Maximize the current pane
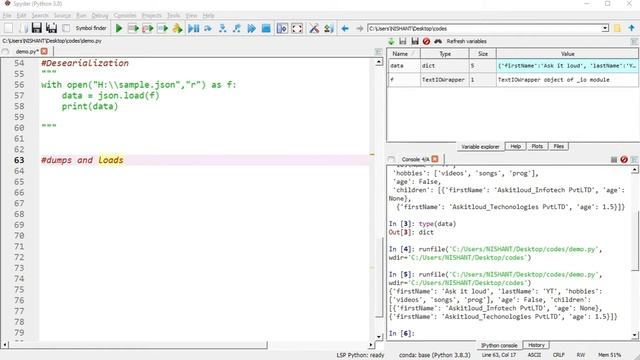The height and width of the screenshot is (360, 640). point(282,28)
